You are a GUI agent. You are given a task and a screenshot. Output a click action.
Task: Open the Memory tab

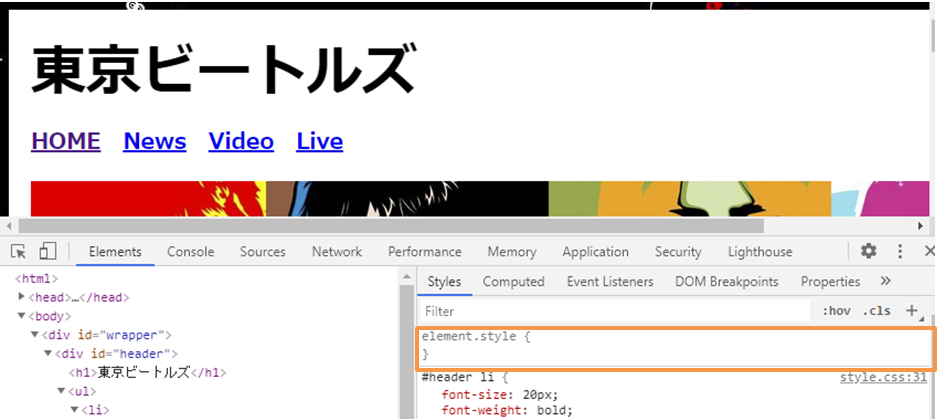point(512,252)
